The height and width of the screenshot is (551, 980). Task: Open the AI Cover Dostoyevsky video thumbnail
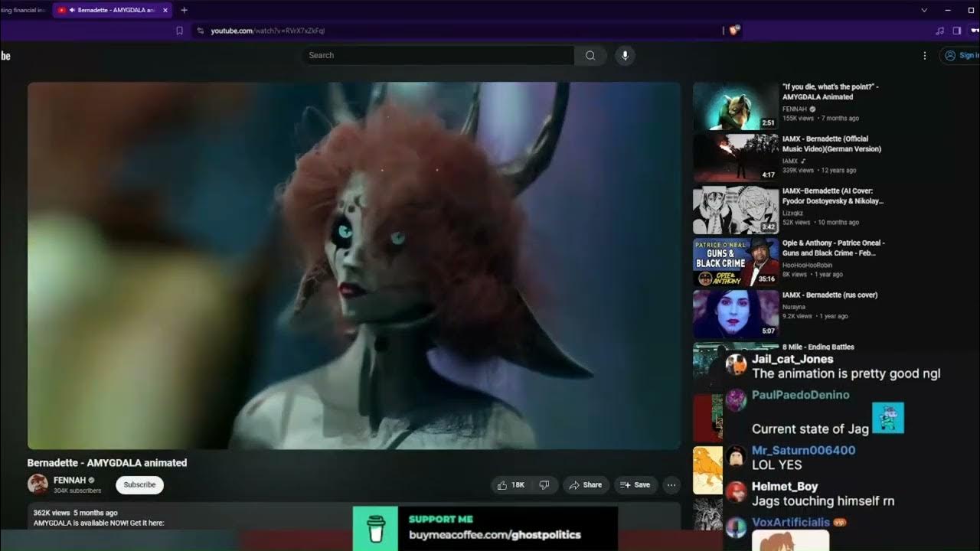point(736,210)
